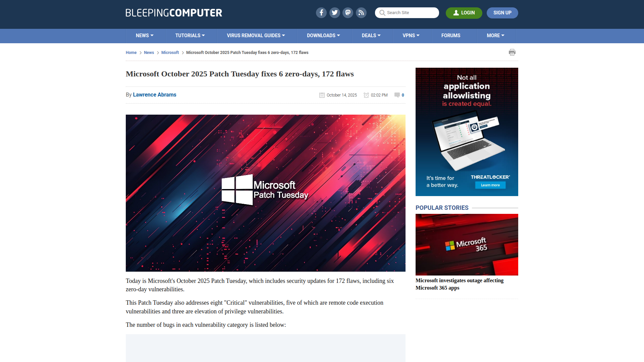This screenshot has height=362, width=644.
Task: Expand the NEWS dropdown menu
Action: 144,36
